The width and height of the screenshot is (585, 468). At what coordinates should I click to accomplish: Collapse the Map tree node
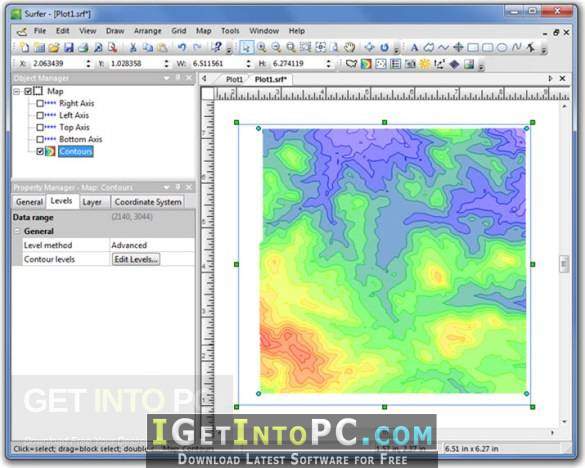tap(16, 91)
